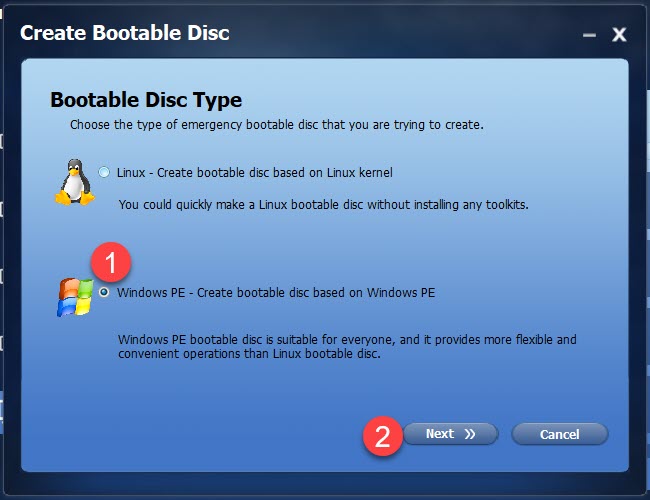Click the double-chevron arrows on the Next button

point(470,434)
